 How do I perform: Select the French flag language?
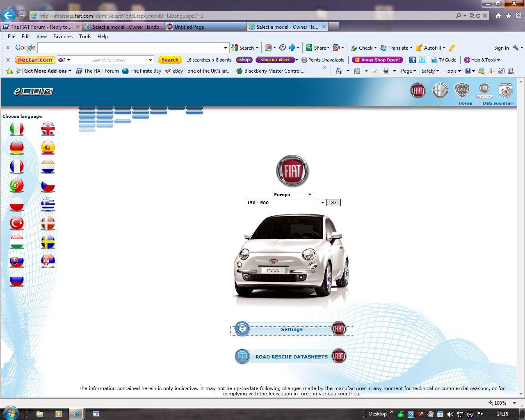pos(17,167)
